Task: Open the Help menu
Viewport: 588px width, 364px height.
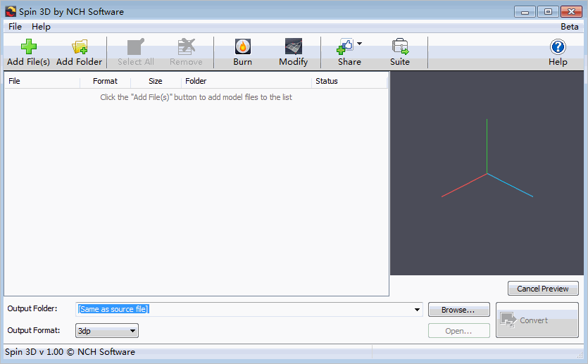Action: (x=41, y=27)
